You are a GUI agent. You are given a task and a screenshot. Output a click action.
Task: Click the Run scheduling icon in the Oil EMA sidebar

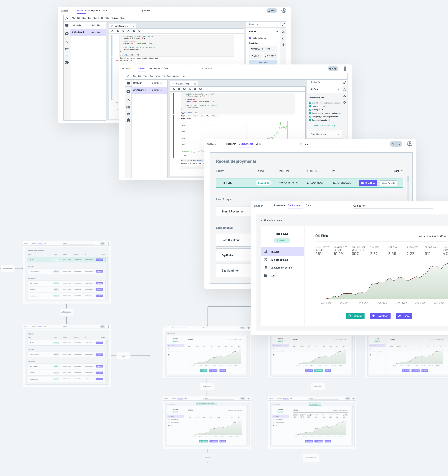point(265,260)
